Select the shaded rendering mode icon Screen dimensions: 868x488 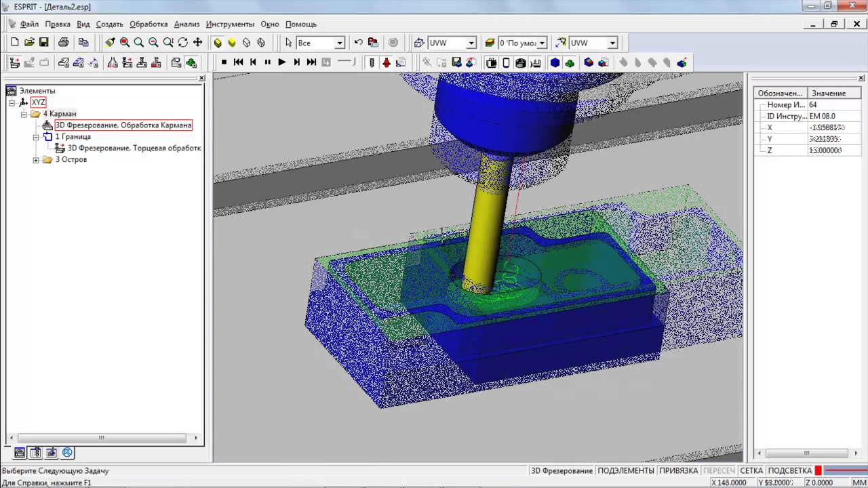[217, 42]
